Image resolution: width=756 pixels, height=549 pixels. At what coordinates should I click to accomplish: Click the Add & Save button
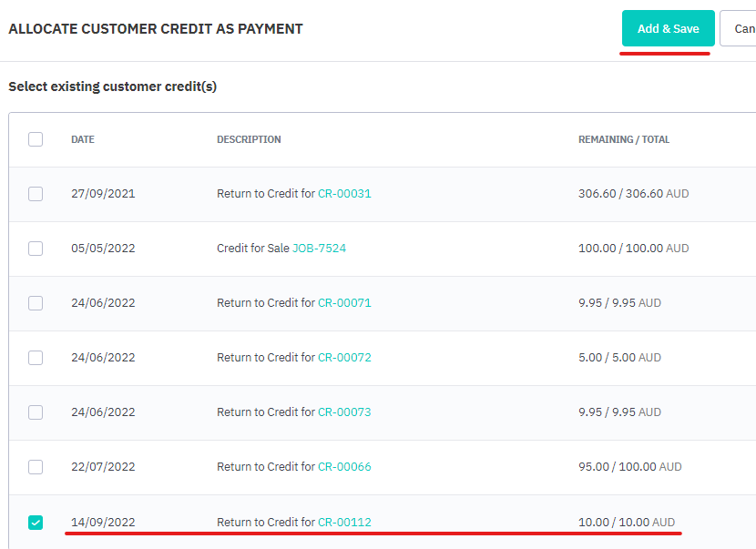click(668, 28)
